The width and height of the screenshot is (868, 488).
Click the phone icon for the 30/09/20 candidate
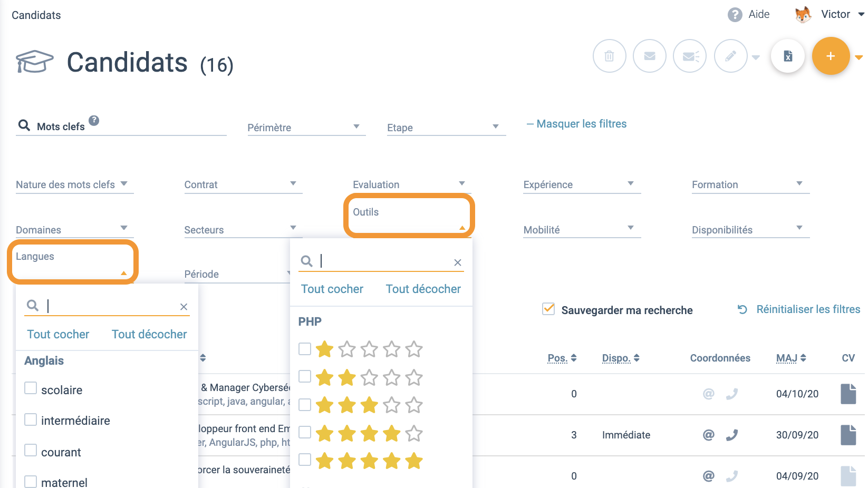(x=731, y=435)
